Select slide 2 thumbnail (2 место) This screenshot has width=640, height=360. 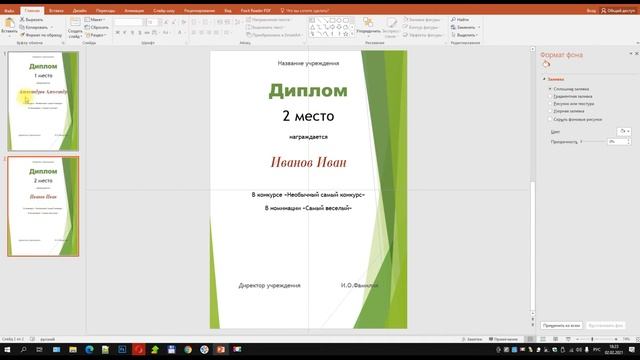(43, 206)
